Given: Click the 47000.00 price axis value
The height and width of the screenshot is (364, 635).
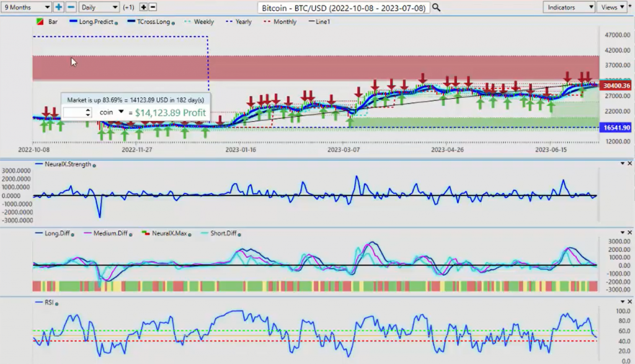Looking at the screenshot, I should click(x=618, y=35).
